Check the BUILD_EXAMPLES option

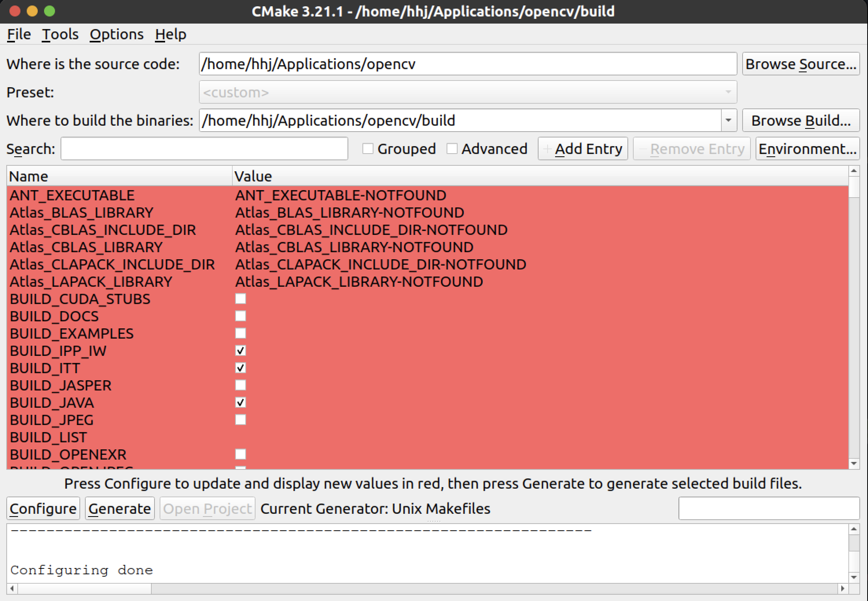[x=241, y=333]
